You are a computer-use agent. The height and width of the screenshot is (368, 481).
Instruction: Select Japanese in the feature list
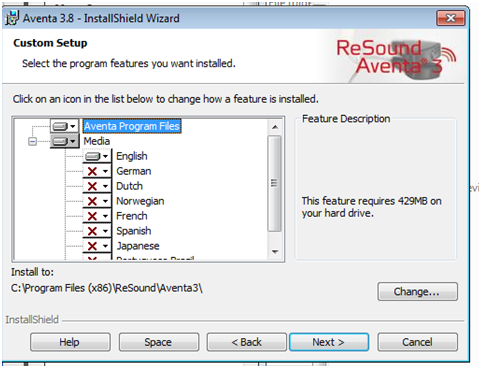[x=138, y=246]
